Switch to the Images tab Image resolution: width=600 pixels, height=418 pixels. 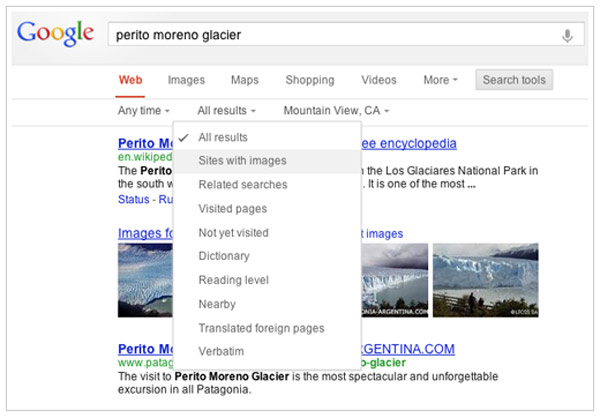click(x=186, y=80)
